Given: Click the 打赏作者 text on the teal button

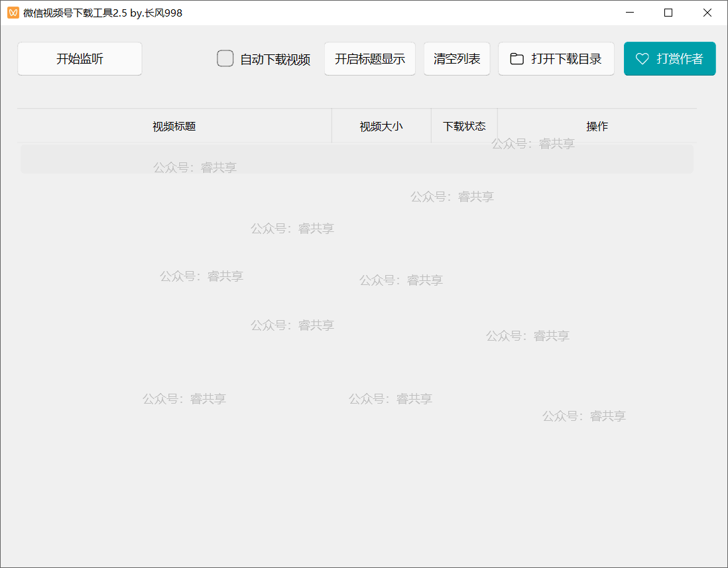Looking at the screenshot, I should (680, 59).
